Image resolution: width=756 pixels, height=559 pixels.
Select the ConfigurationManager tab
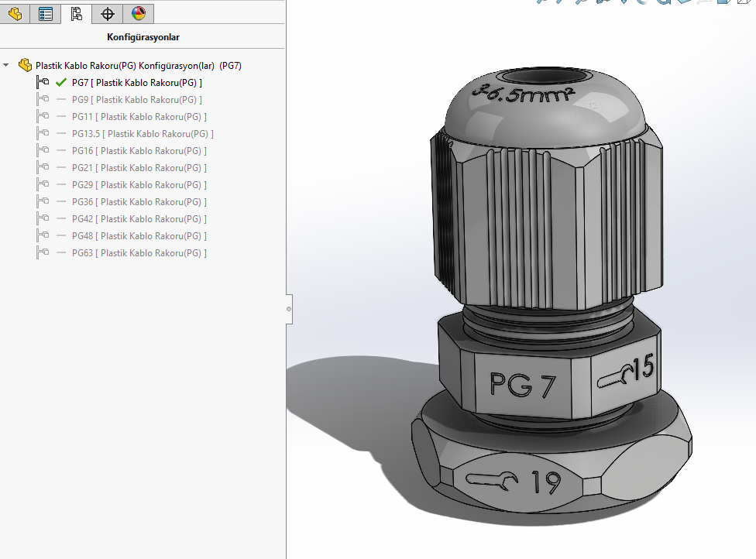click(76, 13)
